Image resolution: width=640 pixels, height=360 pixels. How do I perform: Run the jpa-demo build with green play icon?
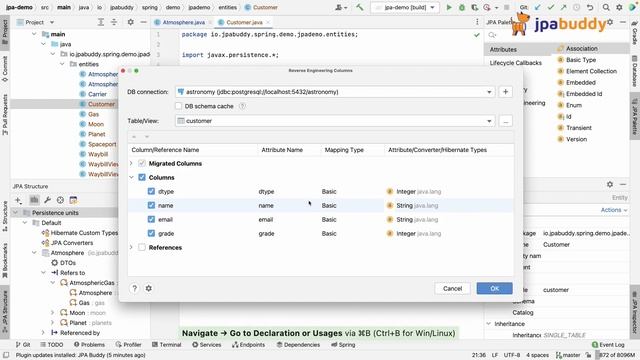(x=449, y=7)
